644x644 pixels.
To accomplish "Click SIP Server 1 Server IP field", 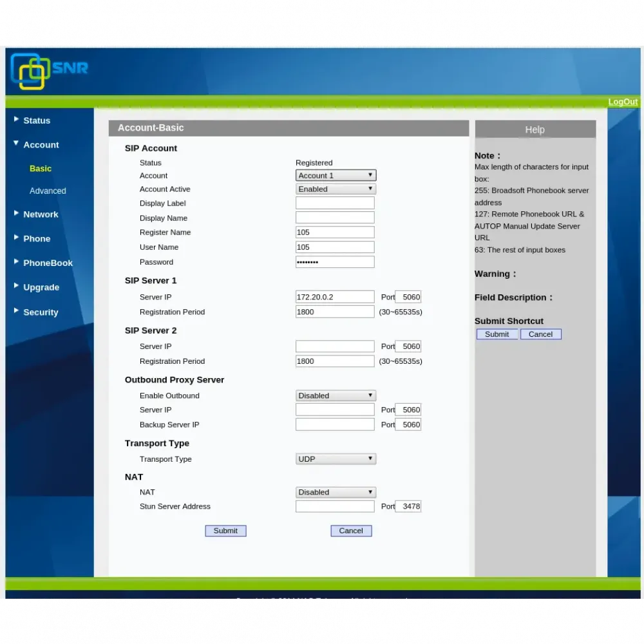I will click(x=335, y=297).
